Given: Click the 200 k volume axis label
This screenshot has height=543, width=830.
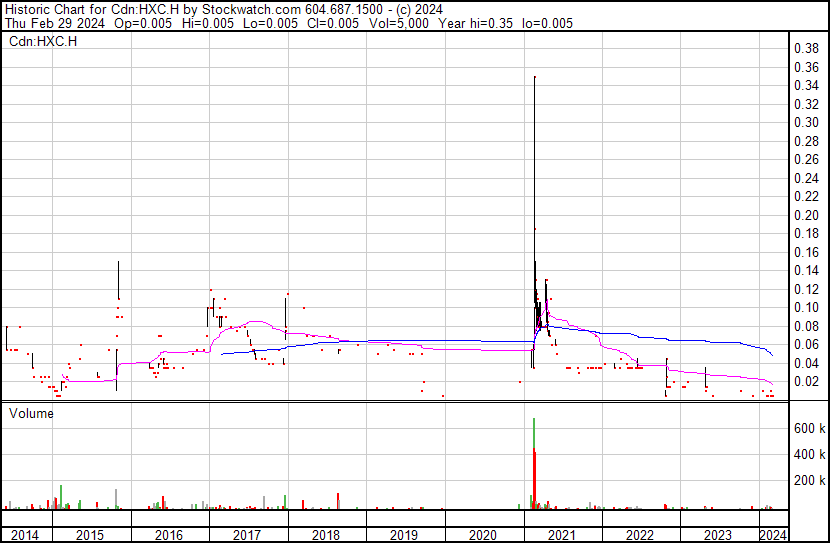Looking at the screenshot, I should click(x=809, y=481).
